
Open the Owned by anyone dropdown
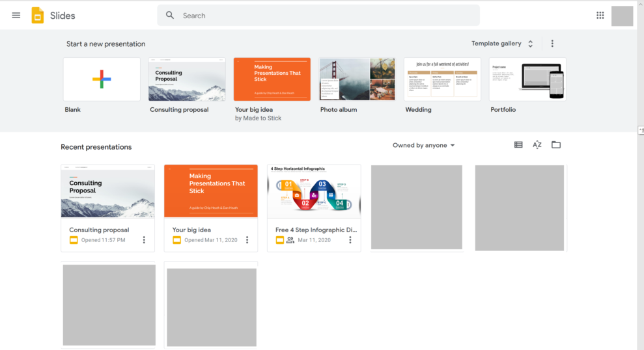pos(423,145)
